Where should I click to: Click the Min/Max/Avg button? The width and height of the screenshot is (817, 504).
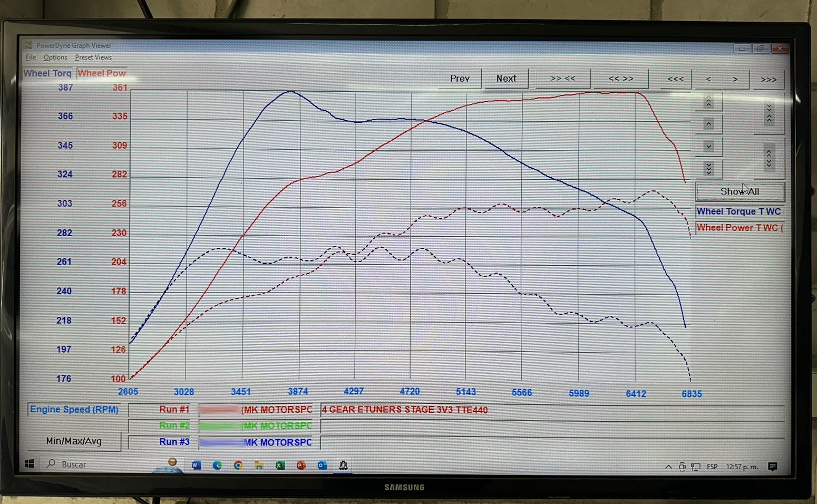[74, 441]
